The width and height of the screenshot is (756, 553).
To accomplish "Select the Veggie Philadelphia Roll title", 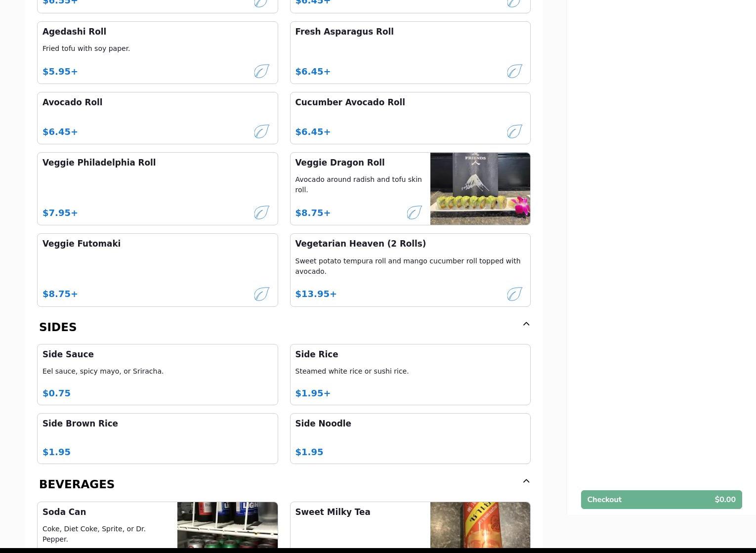I will [x=99, y=163].
